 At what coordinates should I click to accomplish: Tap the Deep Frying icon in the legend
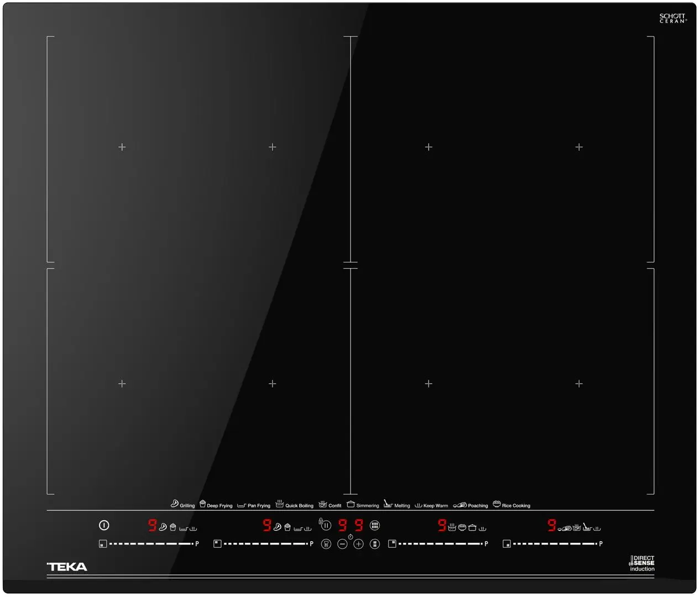(x=202, y=504)
